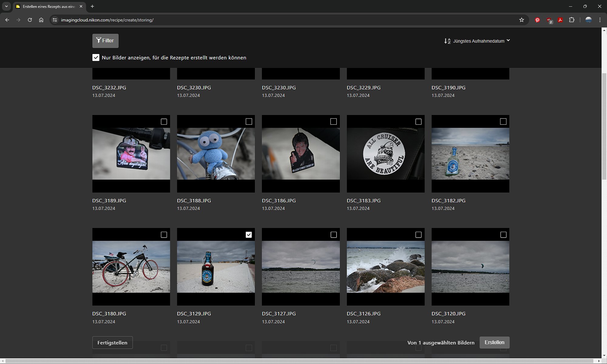Open the extensions puzzle icon
Viewport: 607px width, 364px height.
(572, 20)
